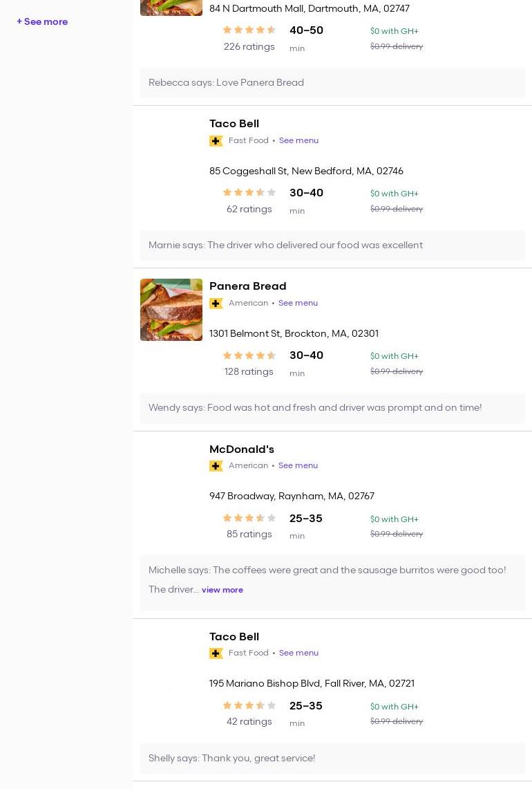Image resolution: width=532 pixels, height=789 pixels.
Task: Open See menu for Fall River Taco Bell
Action: (x=298, y=653)
